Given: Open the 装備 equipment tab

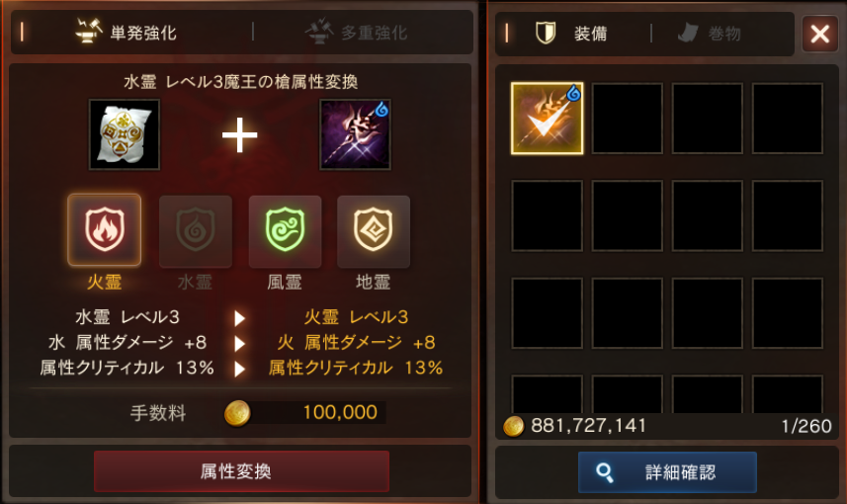Looking at the screenshot, I should [x=571, y=34].
